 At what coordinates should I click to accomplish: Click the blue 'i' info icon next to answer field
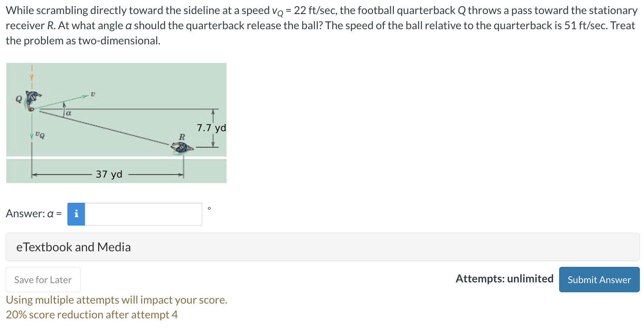coord(76,214)
